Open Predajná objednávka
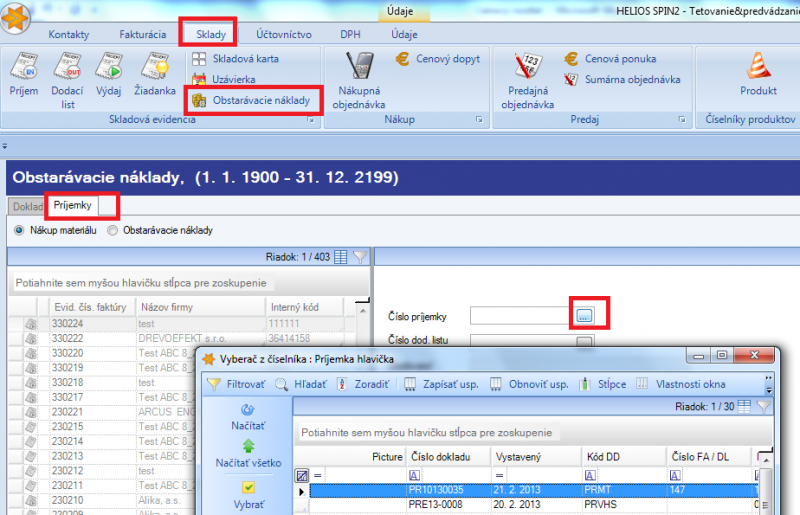This screenshot has width=800, height=515. coord(528,80)
